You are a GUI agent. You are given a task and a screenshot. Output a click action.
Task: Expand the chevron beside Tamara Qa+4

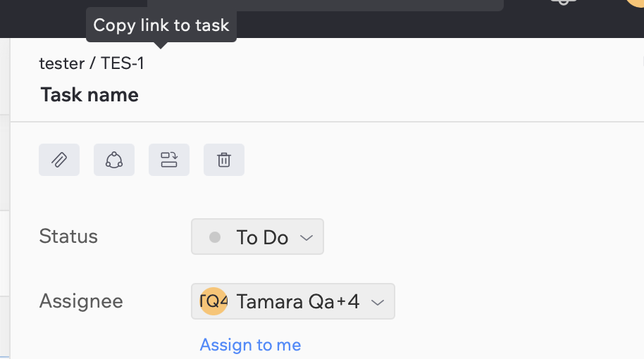click(378, 303)
